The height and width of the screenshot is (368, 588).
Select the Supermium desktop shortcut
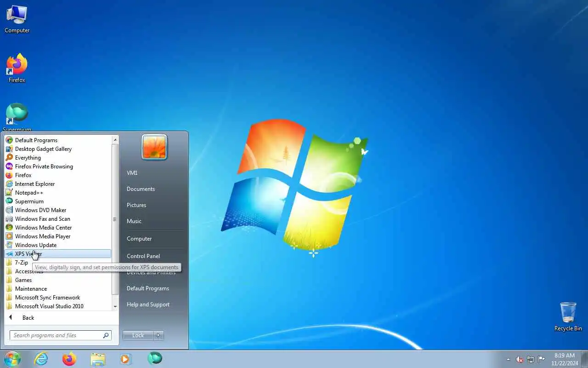17,117
